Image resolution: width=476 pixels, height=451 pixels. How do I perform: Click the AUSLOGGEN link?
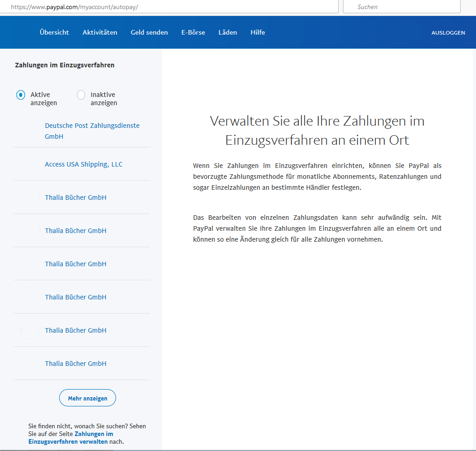click(x=448, y=33)
